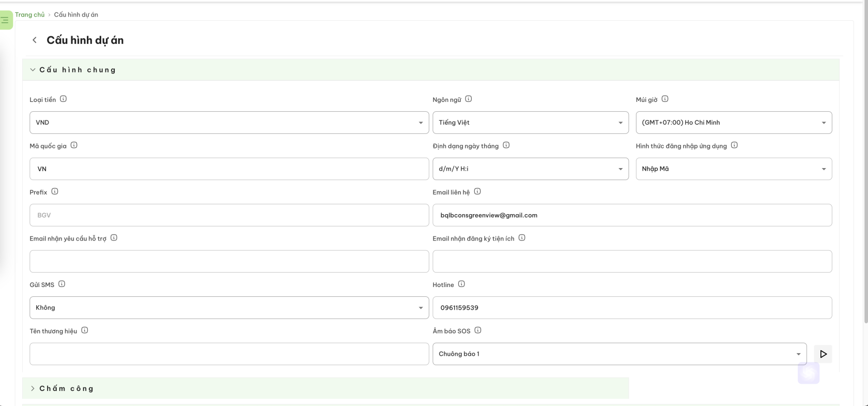Screen dimensions: 868x406
Task: Open the Định dạng ngày tháng dropdown
Action: tap(531, 169)
